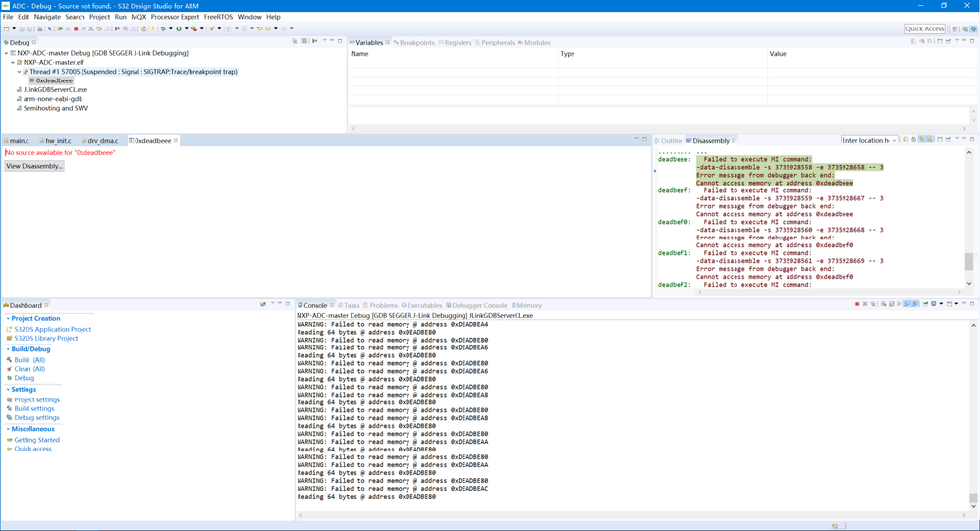Click the red Terminate button in main toolbar

coord(76,28)
